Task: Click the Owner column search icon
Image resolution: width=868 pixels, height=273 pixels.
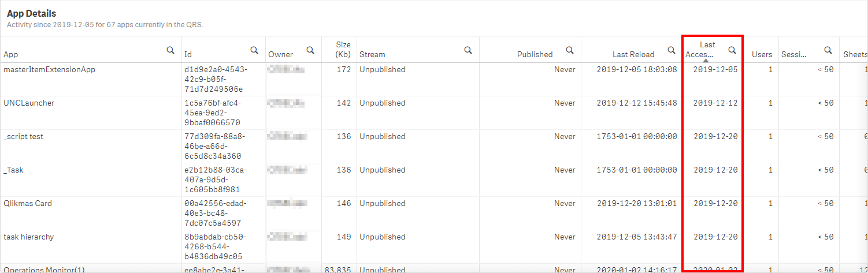Action: [x=310, y=50]
